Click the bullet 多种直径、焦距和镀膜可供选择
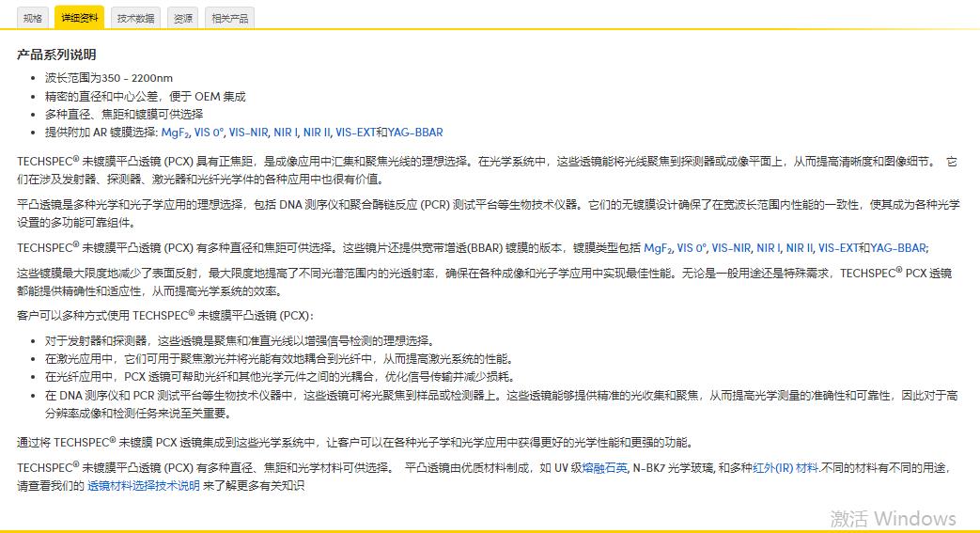 tap(124, 115)
